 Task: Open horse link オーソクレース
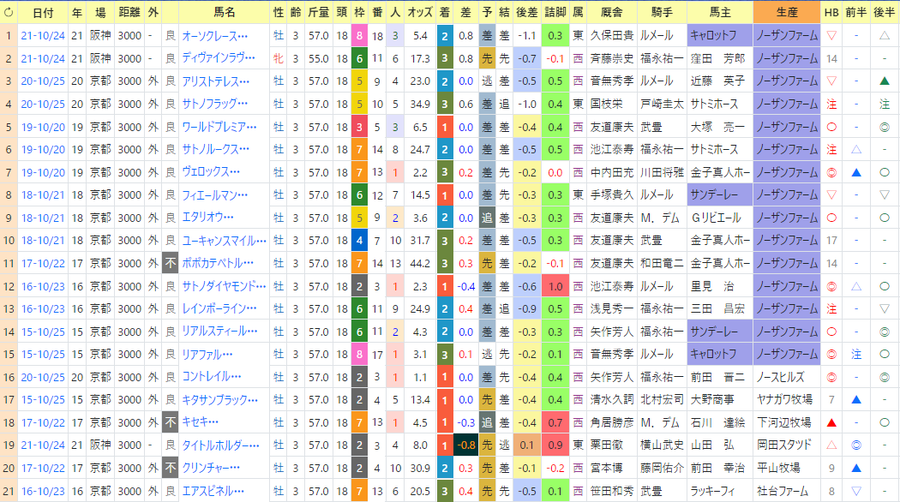(215, 36)
